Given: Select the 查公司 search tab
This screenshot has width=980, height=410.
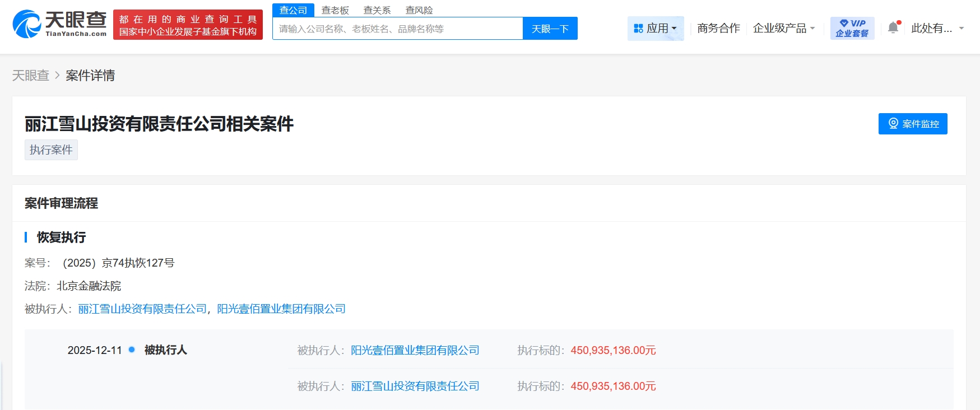Looking at the screenshot, I should (x=293, y=10).
